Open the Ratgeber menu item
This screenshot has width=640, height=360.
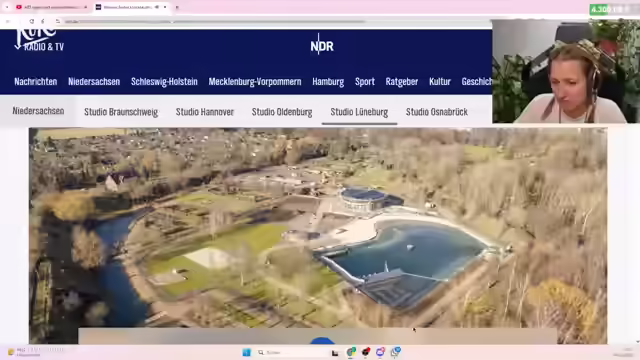coord(402,82)
